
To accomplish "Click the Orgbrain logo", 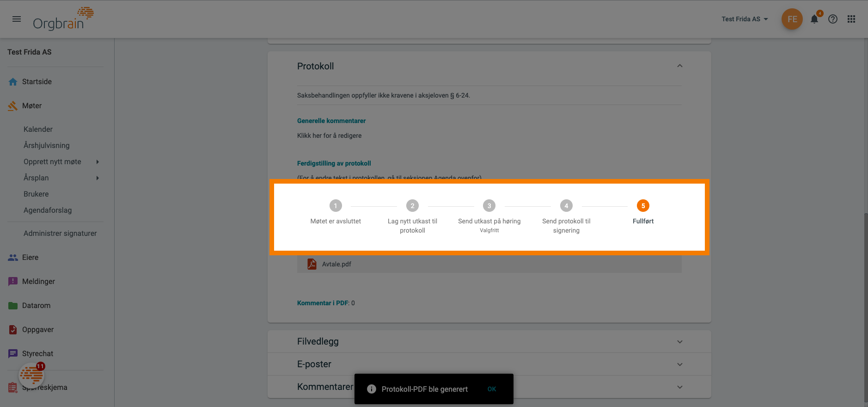I will [x=63, y=19].
